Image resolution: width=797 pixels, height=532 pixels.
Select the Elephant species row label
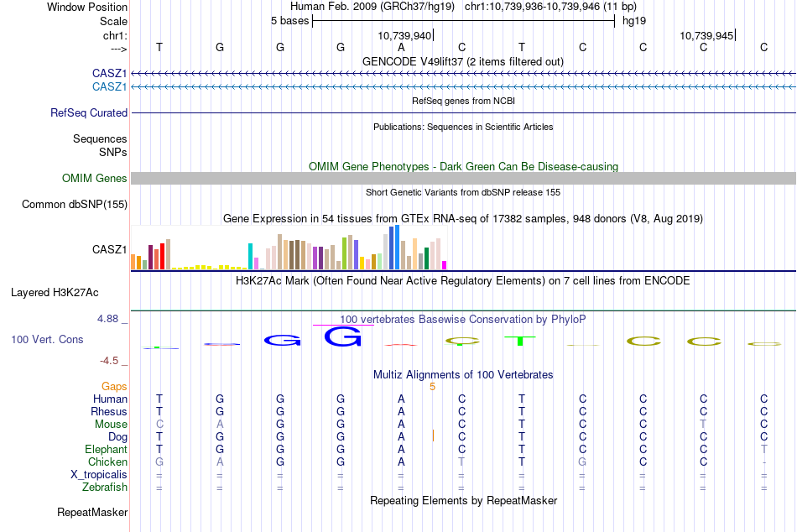106,449
